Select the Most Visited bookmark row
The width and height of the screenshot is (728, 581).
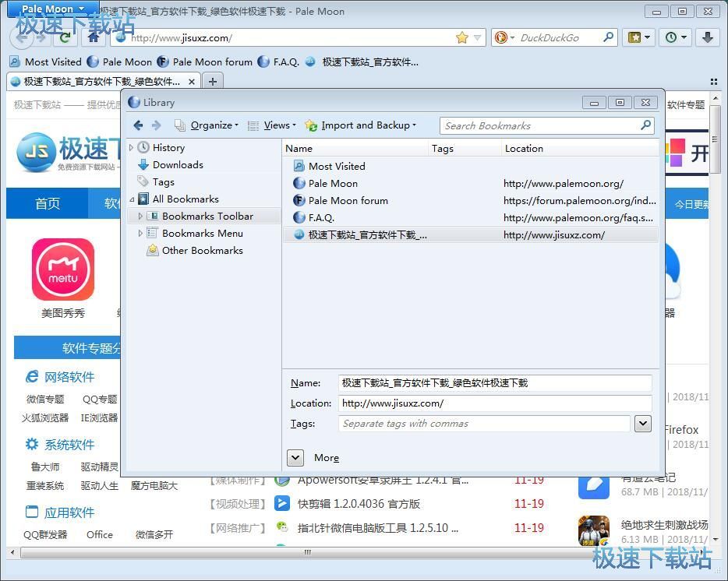coord(470,166)
